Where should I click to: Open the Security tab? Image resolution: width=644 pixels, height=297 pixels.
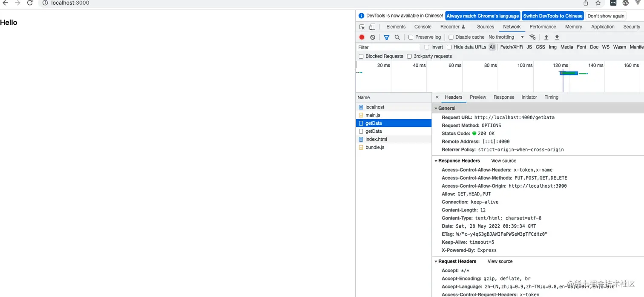click(x=632, y=27)
